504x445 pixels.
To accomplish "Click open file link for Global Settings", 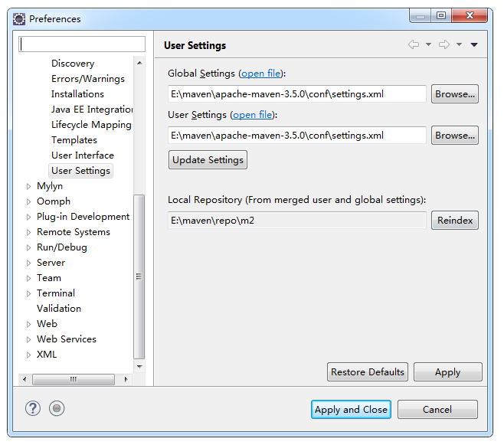I will coord(260,74).
